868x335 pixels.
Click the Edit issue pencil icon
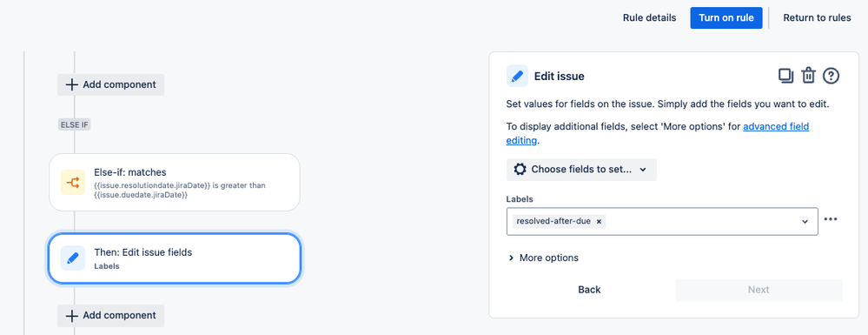click(517, 76)
